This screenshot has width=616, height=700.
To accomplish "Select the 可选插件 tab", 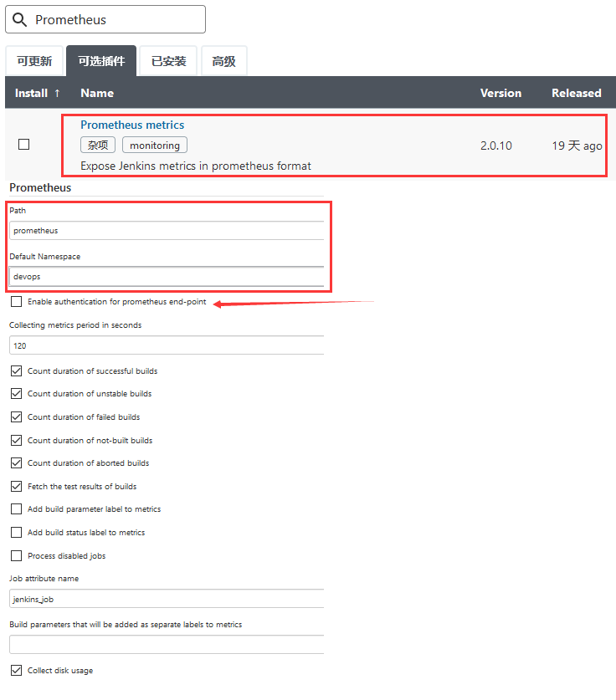I will [x=101, y=61].
